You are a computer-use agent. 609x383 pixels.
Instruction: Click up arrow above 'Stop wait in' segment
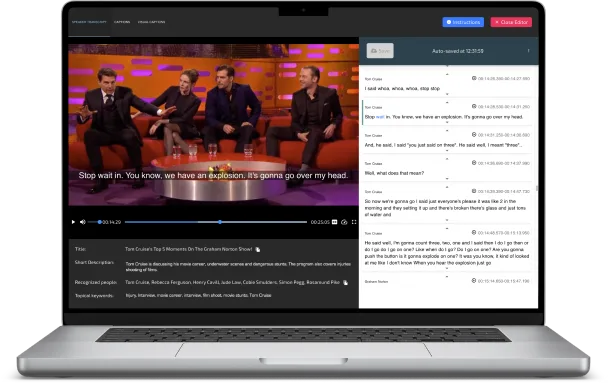pyautogui.click(x=447, y=103)
